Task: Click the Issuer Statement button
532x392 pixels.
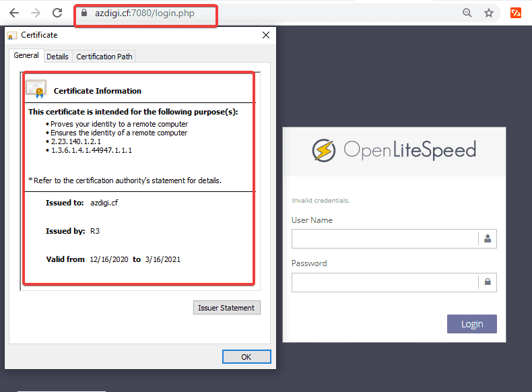Action: 227,308
